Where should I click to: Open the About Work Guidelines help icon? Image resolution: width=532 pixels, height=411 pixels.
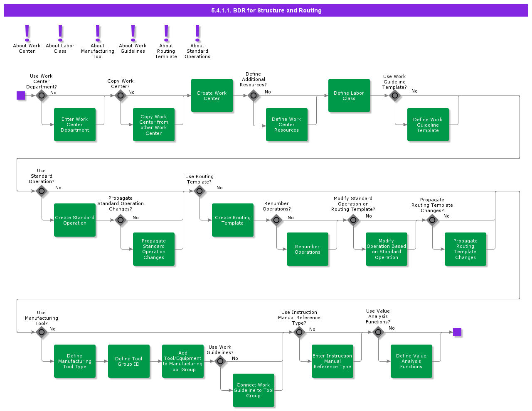[133, 33]
